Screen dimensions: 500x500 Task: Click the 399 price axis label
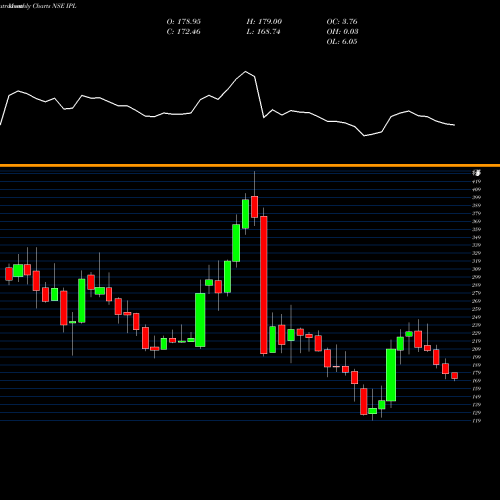click(477, 197)
